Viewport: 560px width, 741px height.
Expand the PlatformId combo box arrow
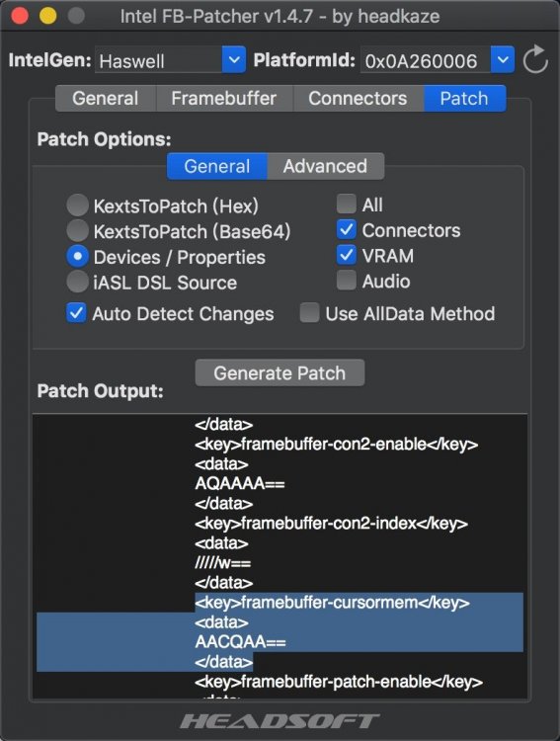(503, 59)
